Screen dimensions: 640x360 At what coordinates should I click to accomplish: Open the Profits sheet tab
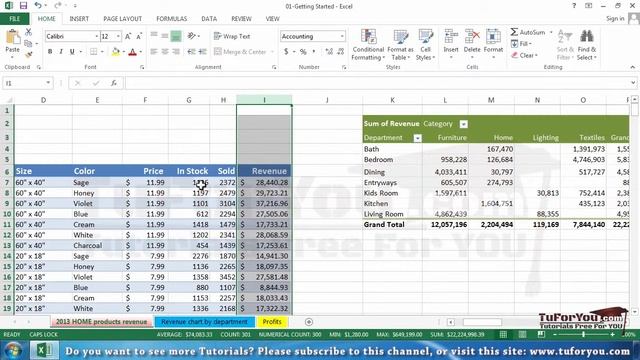[272, 322]
